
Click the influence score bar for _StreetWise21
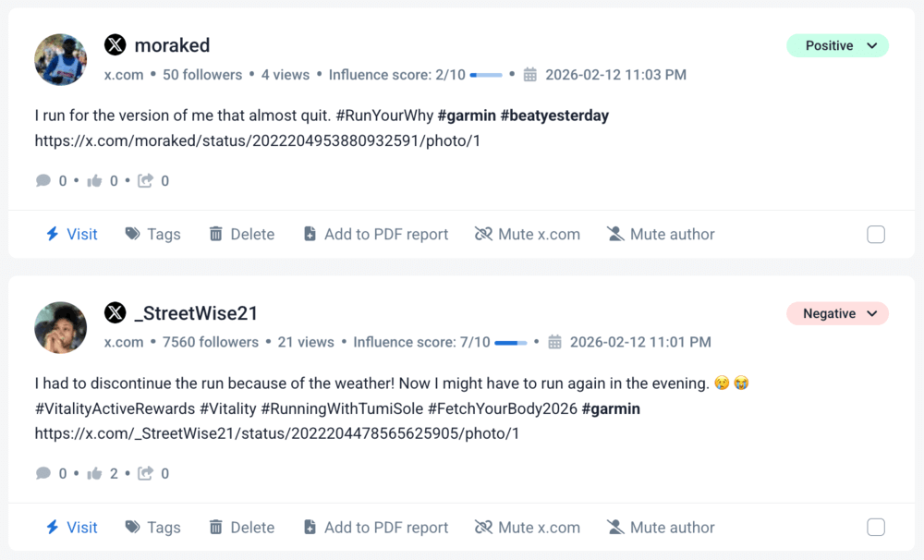point(511,343)
